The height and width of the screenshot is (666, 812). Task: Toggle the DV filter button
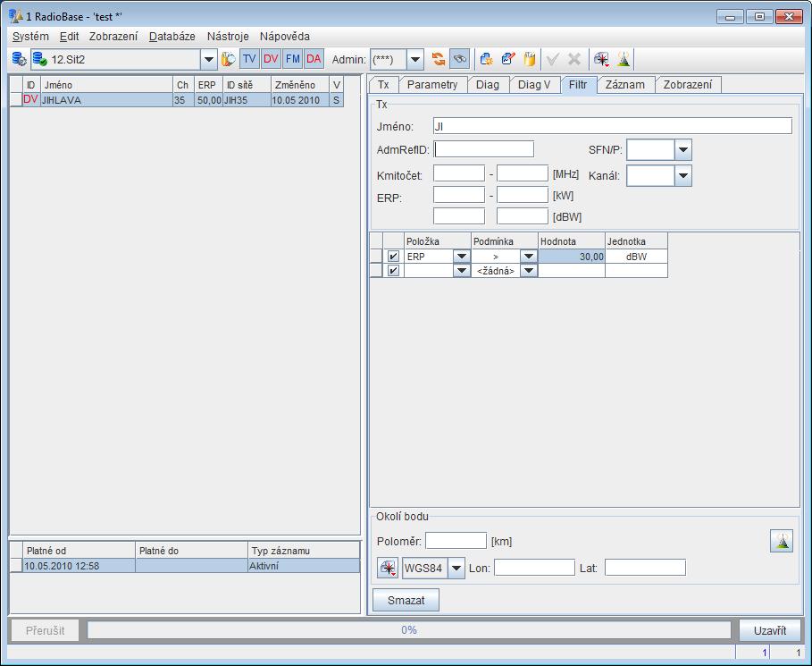click(x=271, y=59)
